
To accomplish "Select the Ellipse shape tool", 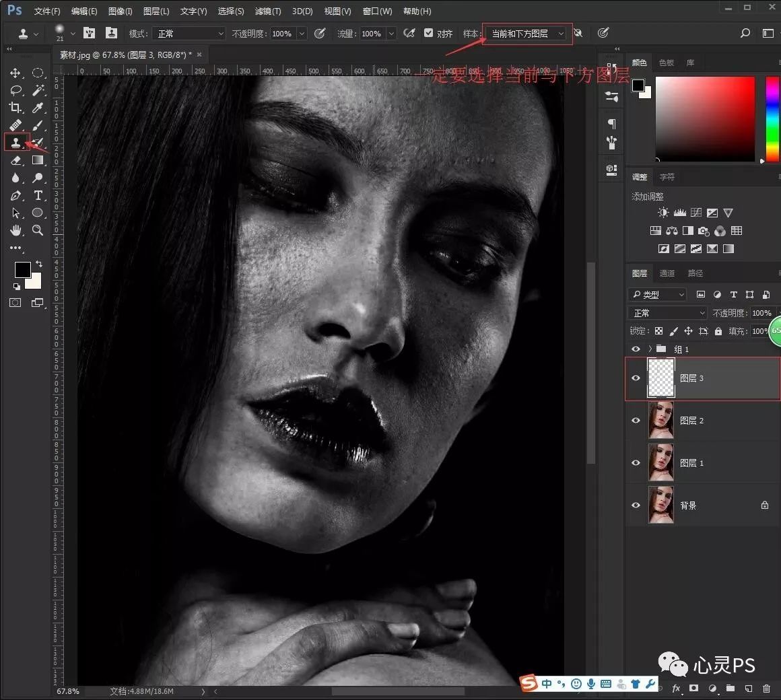I will pos(37,213).
